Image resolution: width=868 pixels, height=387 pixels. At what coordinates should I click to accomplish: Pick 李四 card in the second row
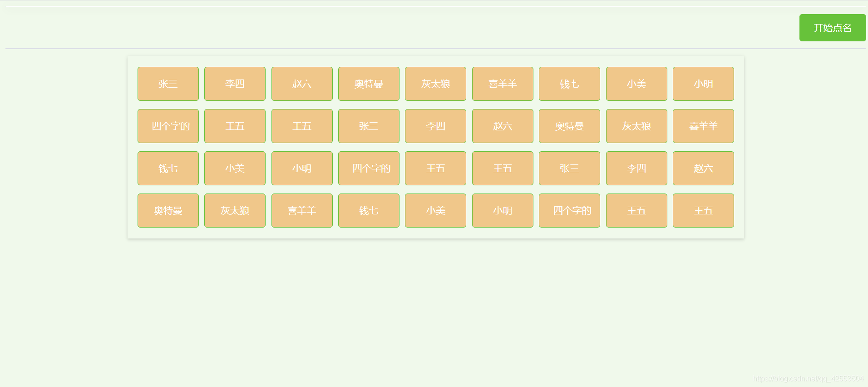[x=435, y=126]
